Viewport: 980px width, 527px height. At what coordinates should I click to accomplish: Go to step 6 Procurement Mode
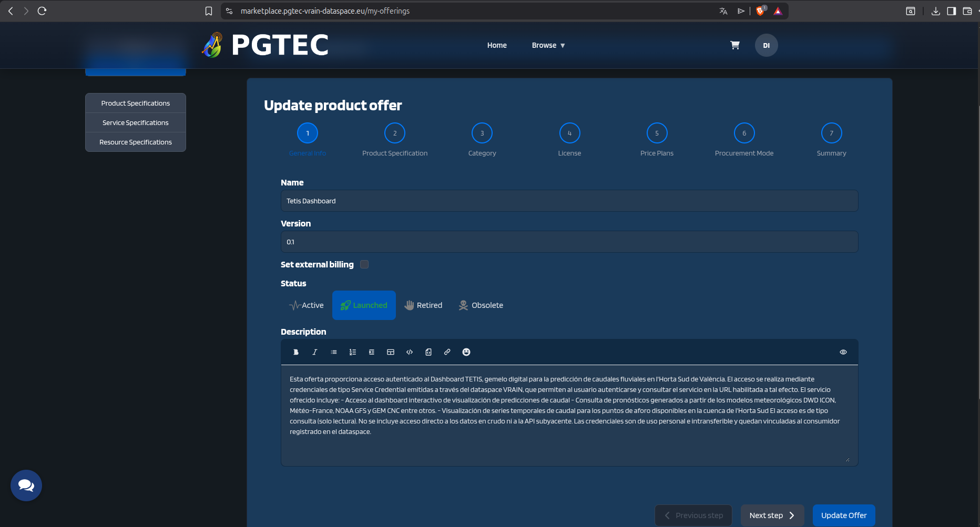click(x=744, y=133)
